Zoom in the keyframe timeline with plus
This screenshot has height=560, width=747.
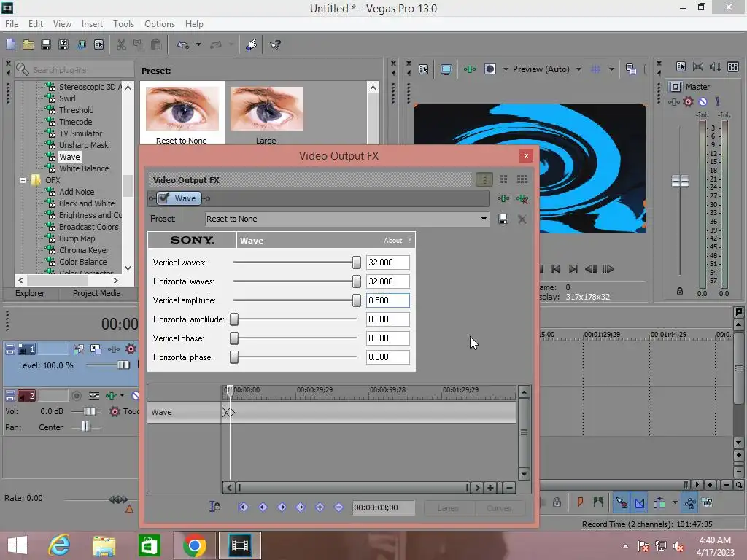pos(491,488)
